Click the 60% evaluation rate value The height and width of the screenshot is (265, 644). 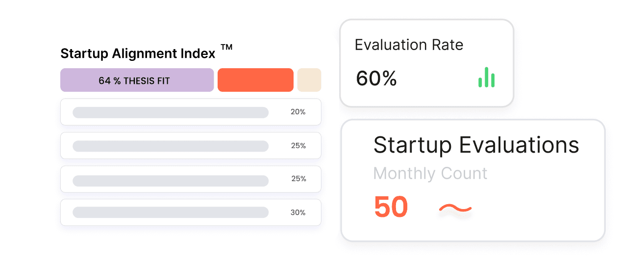point(376,79)
